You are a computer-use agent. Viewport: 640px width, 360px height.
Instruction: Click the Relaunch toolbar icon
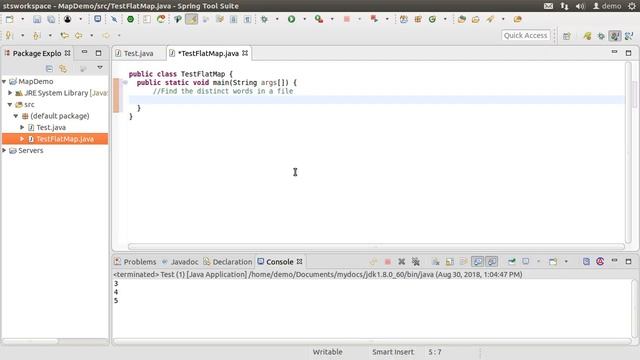tap(374, 19)
